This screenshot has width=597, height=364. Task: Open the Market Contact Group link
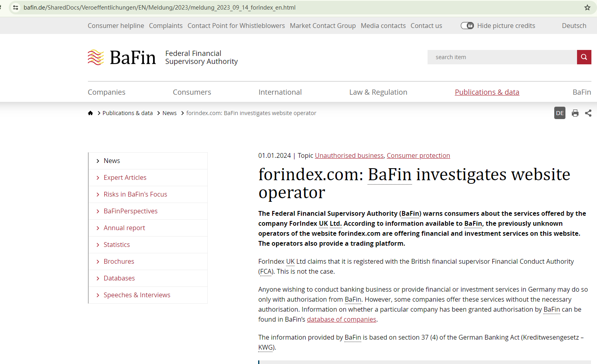[x=323, y=26]
